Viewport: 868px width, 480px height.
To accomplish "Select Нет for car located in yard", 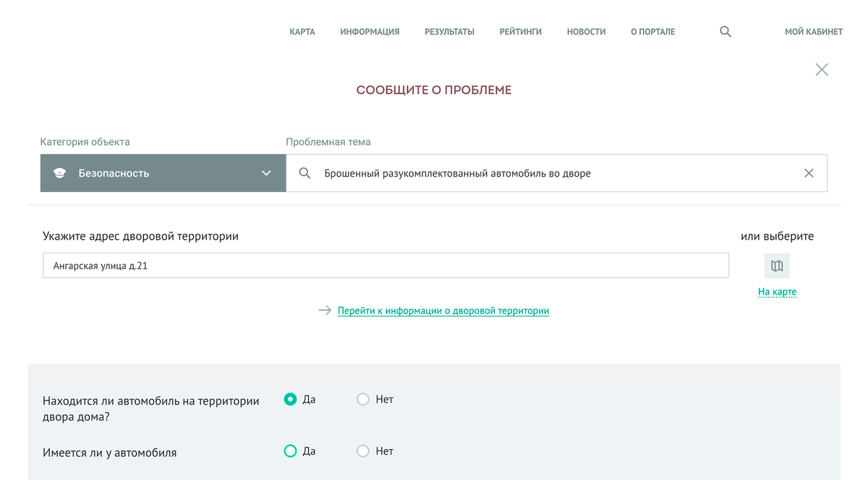I will point(363,399).
